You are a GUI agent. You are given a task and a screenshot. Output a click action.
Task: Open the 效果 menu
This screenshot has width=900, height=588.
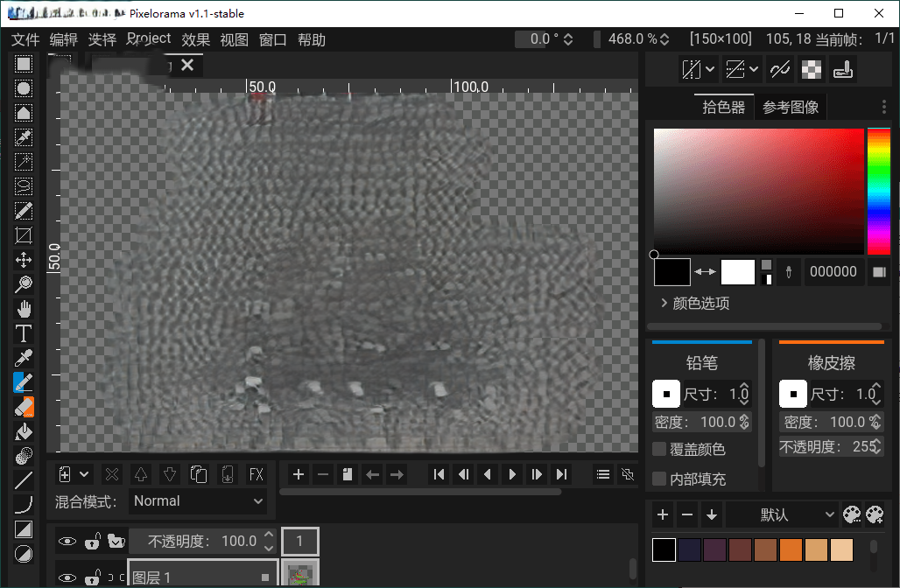pos(196,39)
